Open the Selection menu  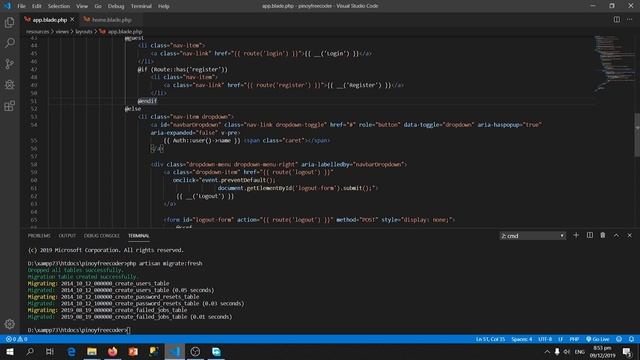pyautogui.click(x=59, y=6)
